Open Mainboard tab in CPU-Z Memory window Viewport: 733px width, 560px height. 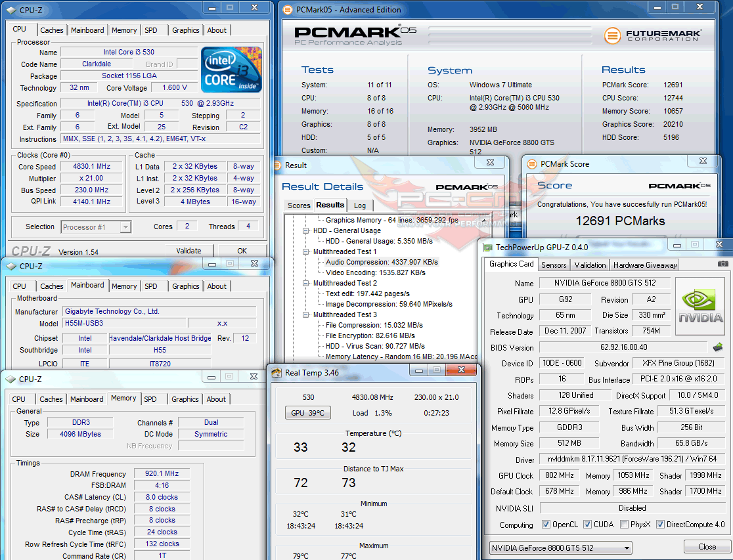[x=87, y=399]
